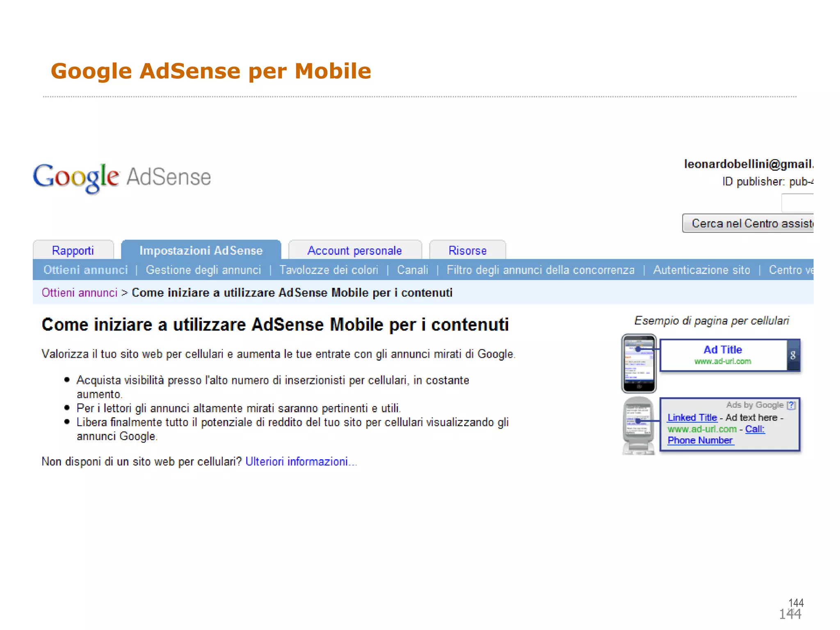Click the Google AdSense logo
This screenshot has width=840, height=630.
(x=122, y=178)
